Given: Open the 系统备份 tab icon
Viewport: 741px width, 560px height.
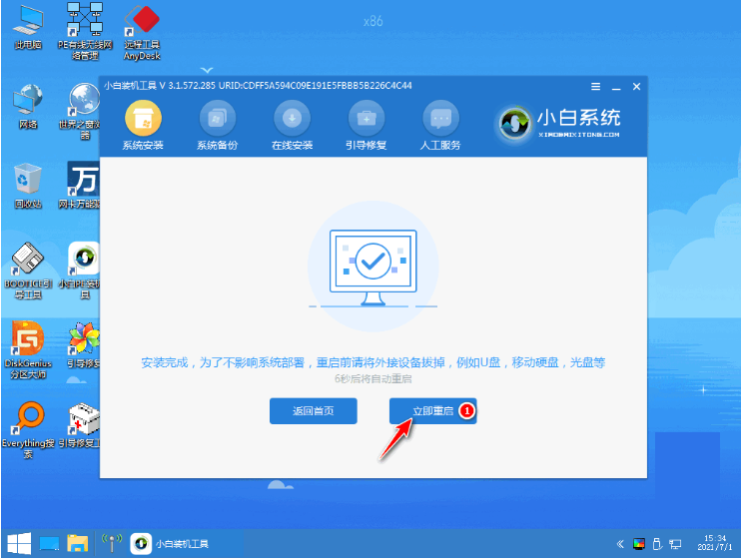Looking at the screenshot, I should pyautogui.click(x=218, y=118).
